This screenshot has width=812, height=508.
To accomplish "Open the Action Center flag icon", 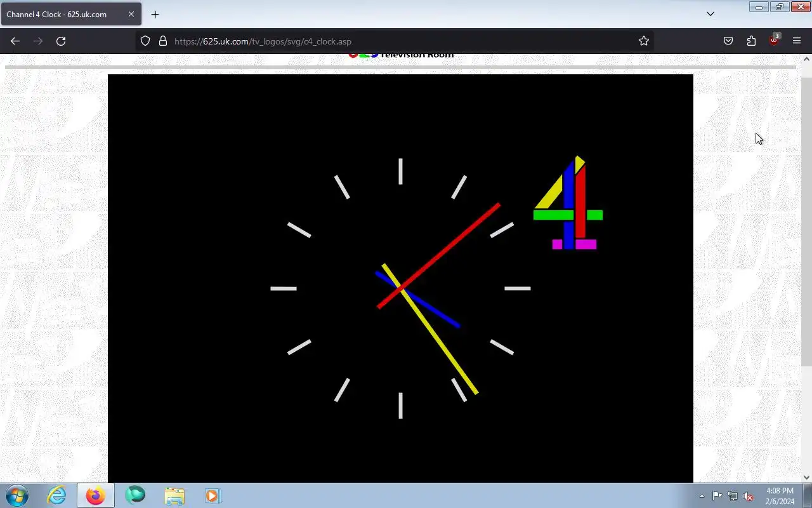I will [717, 496].
